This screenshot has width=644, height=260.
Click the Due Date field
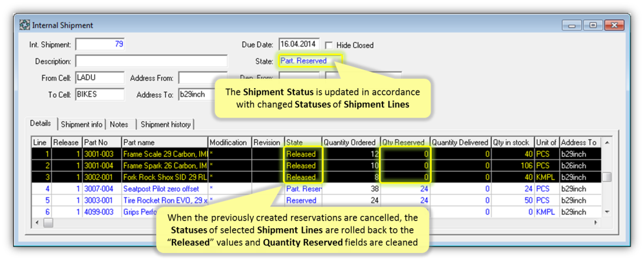tap(299, 44)
